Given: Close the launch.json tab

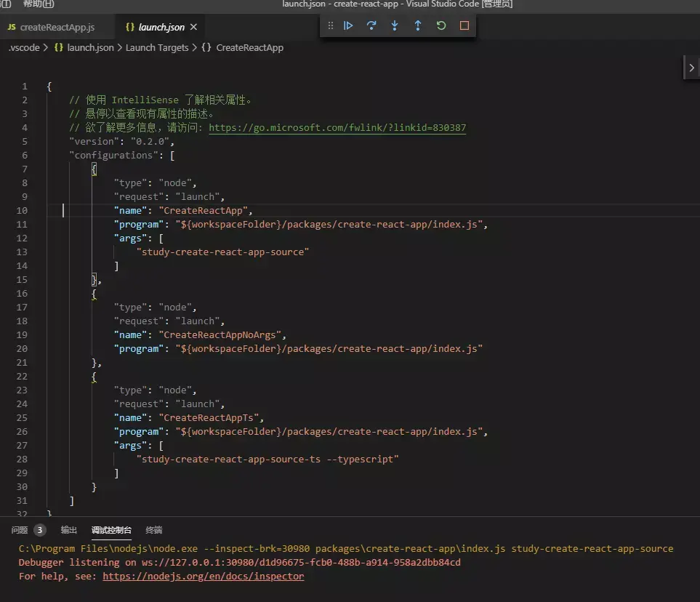Looking at the screenshot, I should (x=193, y=28).
